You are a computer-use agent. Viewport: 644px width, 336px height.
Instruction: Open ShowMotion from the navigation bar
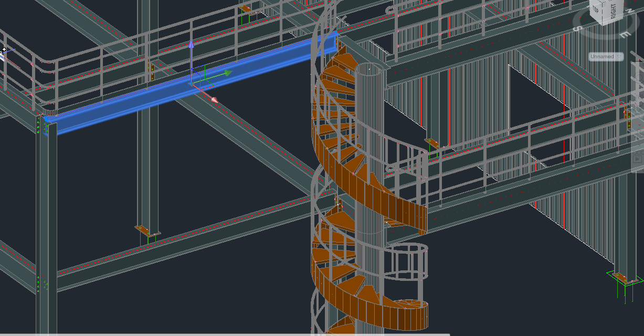point(638,158)
